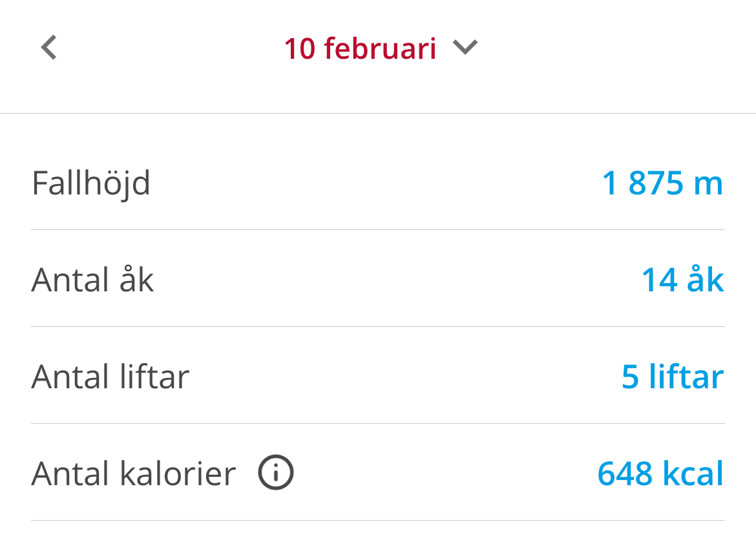Click the header divider line below date
The height and width of the screenshot is (533, 756).
[378, 113]
